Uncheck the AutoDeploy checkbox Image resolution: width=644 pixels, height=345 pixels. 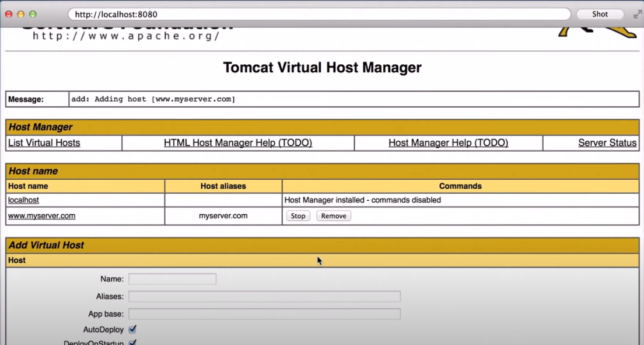pos(132,329)
